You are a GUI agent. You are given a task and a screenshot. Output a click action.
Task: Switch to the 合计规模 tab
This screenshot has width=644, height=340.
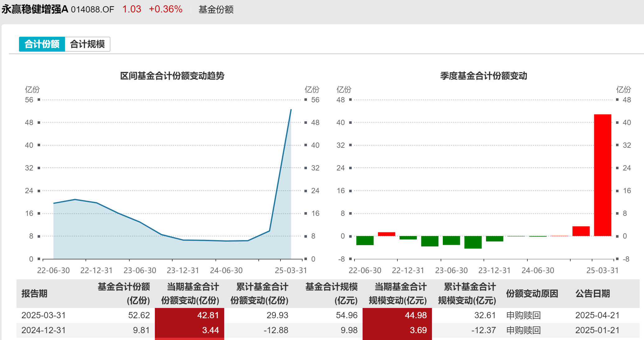(x=87, y=44)
